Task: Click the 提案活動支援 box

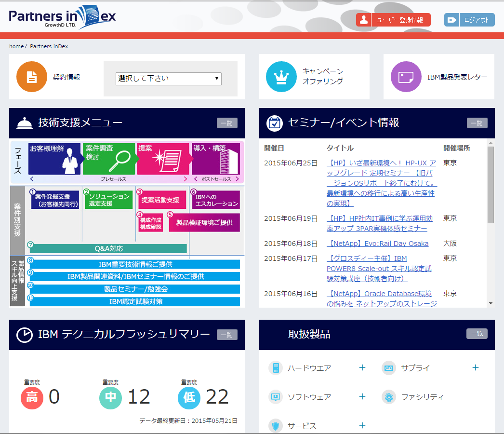Action: [x=162, y=200]
